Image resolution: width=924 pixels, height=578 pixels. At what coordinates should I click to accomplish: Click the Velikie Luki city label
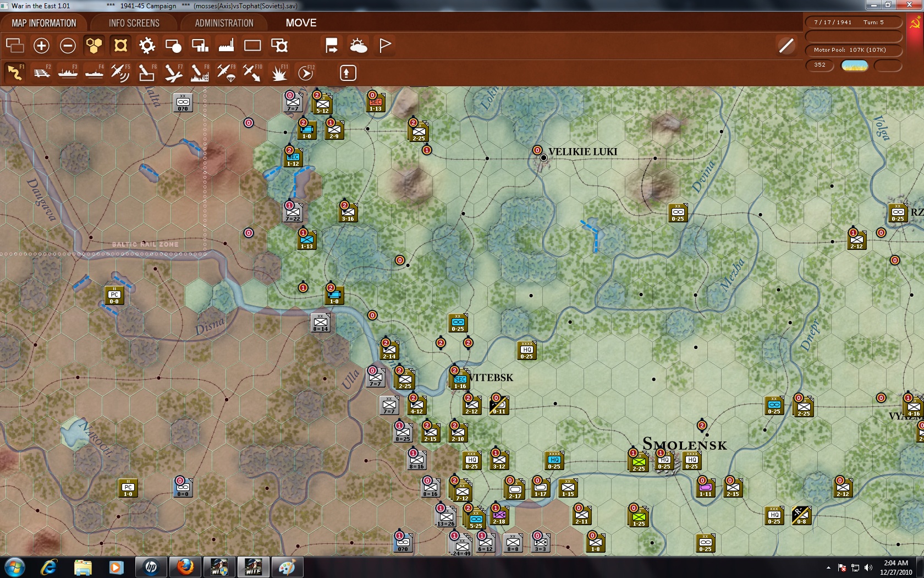582,151
